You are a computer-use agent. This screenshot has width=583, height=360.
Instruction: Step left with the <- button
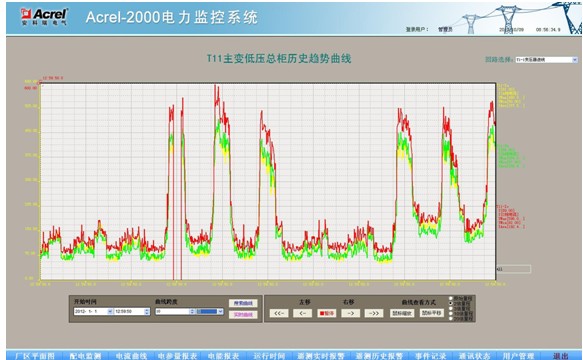click(x=302, y=313)
